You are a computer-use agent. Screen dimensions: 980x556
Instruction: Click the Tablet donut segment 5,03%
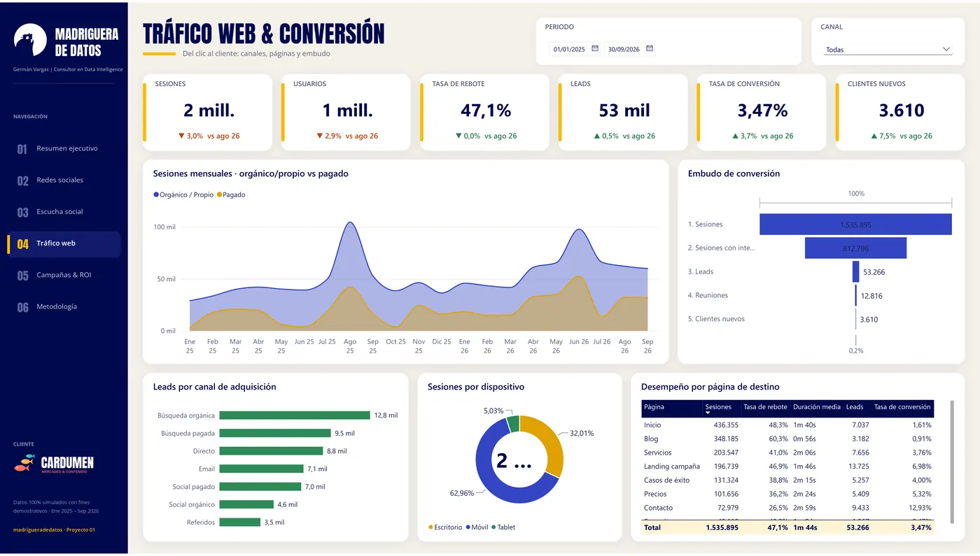pyautogui.click(x=513, y=423)
